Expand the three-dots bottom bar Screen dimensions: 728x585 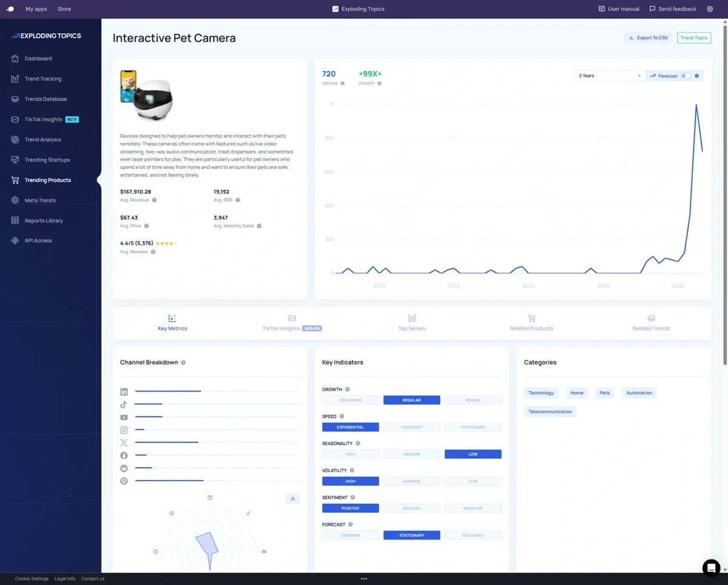click(x=364, y=579)
